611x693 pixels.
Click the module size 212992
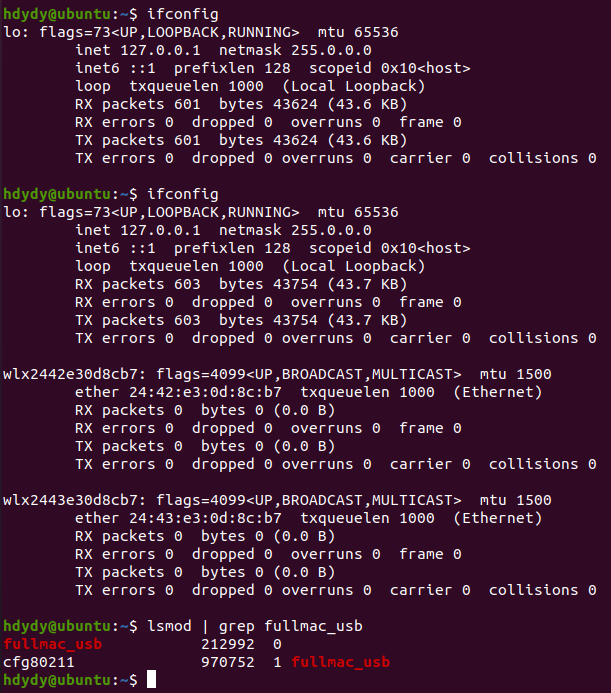(x=227, y=644)
